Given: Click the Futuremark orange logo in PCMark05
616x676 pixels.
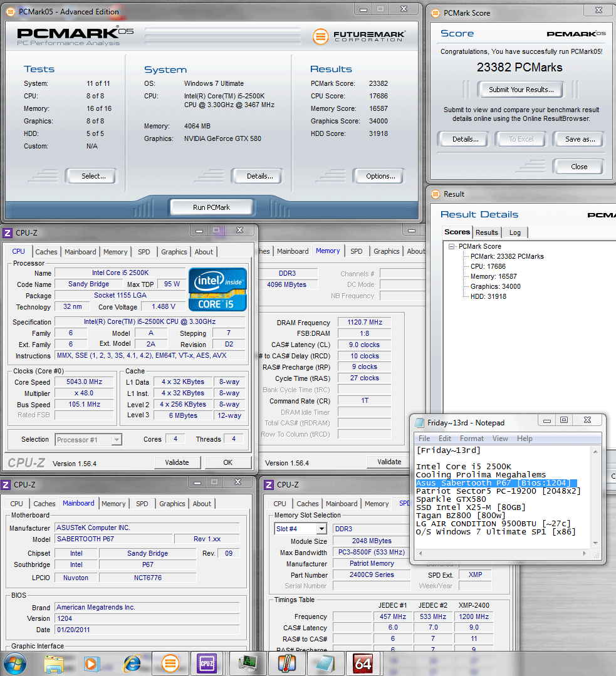Looking at the screenshot, I should click(320, 36).
